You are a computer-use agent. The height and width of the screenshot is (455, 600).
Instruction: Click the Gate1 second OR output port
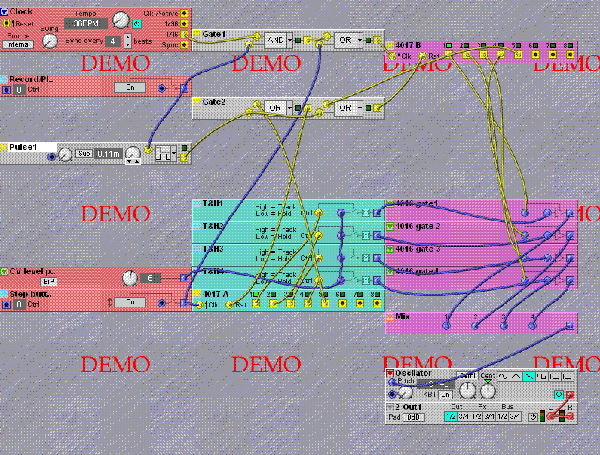point(377,40)
